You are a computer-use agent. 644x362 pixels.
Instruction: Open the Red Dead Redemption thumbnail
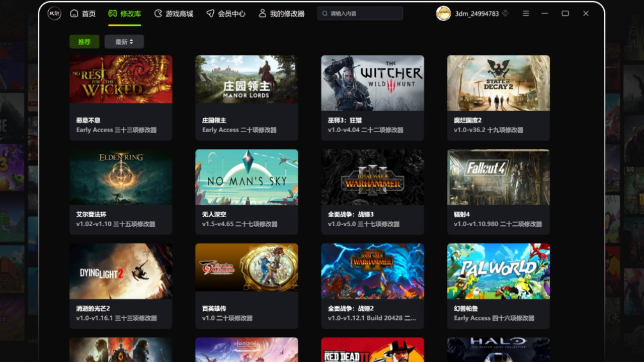click(x=373, y=350)
